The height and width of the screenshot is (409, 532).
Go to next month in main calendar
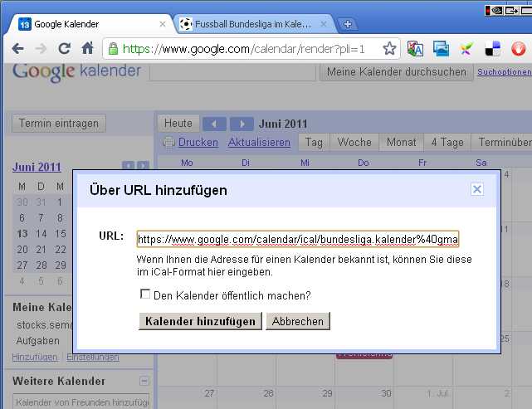click(x=242, y=124)
